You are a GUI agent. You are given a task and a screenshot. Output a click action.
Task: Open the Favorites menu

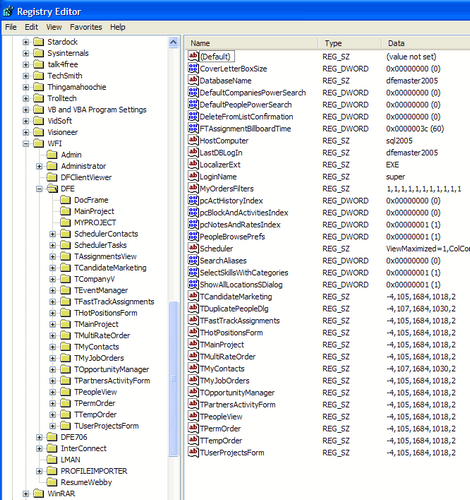(86, 27)
